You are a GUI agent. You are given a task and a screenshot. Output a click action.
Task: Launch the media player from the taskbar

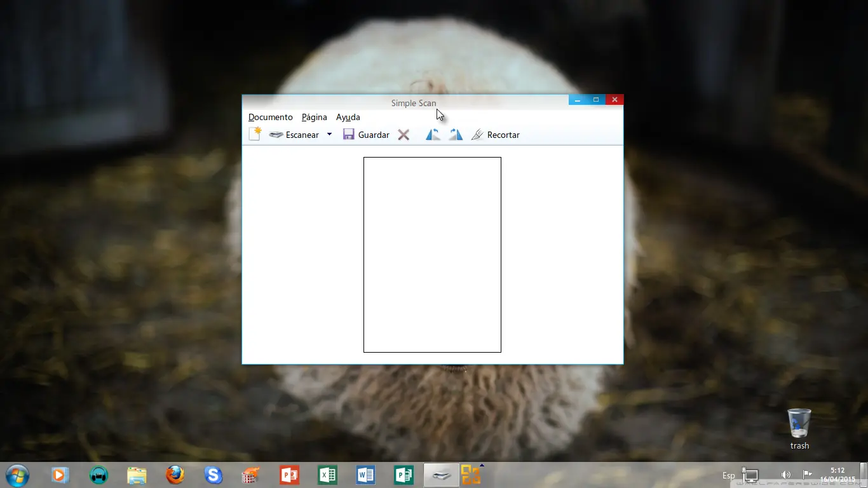(60, 475)
